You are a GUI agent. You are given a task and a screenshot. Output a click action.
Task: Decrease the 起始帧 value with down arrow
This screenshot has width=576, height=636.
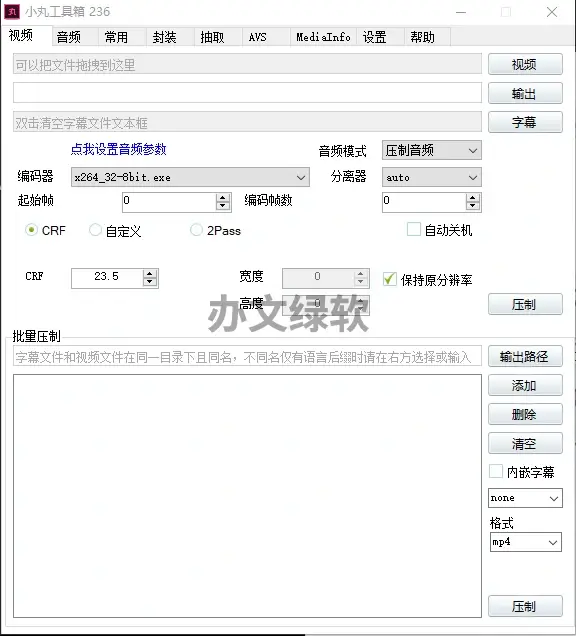223,206
